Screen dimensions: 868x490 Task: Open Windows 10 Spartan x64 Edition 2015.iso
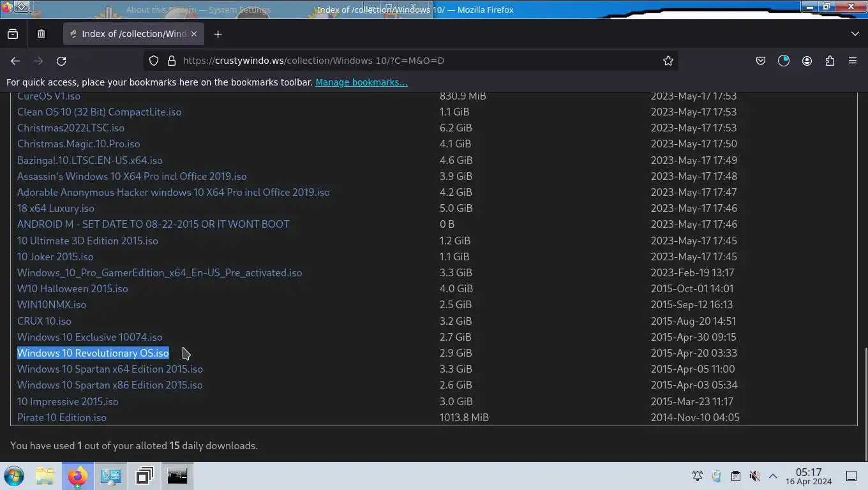click(x=110, y=369)
